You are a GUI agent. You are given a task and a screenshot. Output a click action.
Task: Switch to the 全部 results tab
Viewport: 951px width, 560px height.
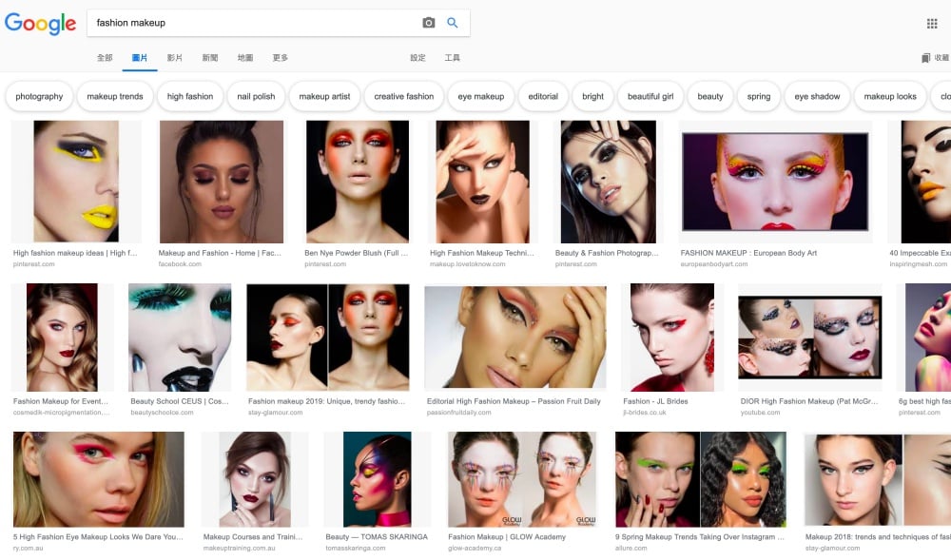[105, 58]
